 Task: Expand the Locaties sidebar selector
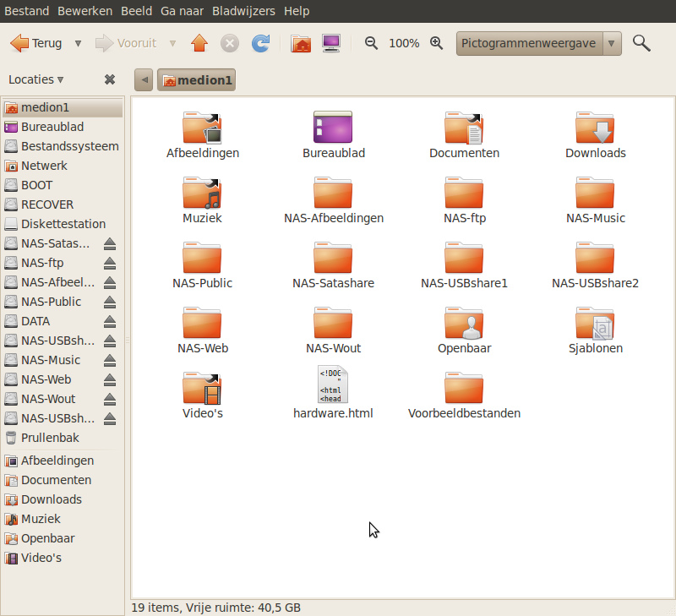(36, 79)
